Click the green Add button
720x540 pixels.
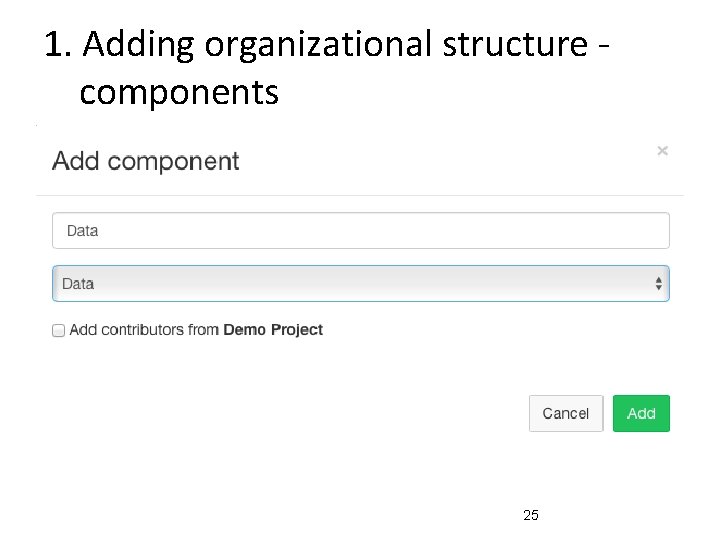pos(641,413)
